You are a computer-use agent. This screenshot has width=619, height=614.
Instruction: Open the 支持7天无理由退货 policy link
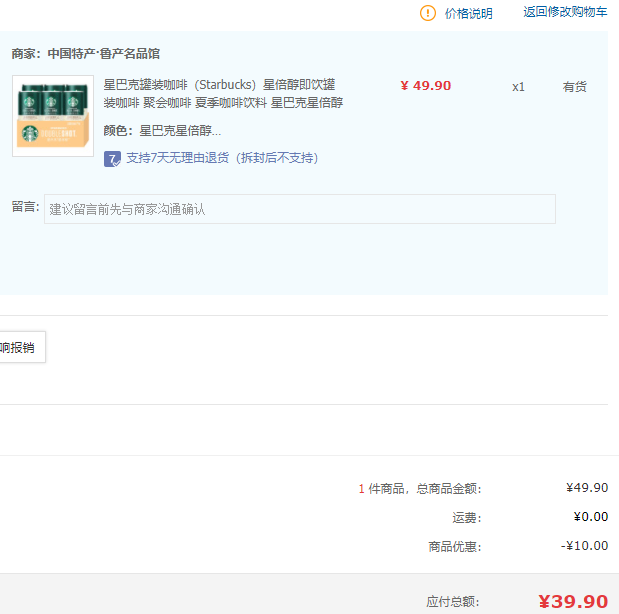point(222,158)
